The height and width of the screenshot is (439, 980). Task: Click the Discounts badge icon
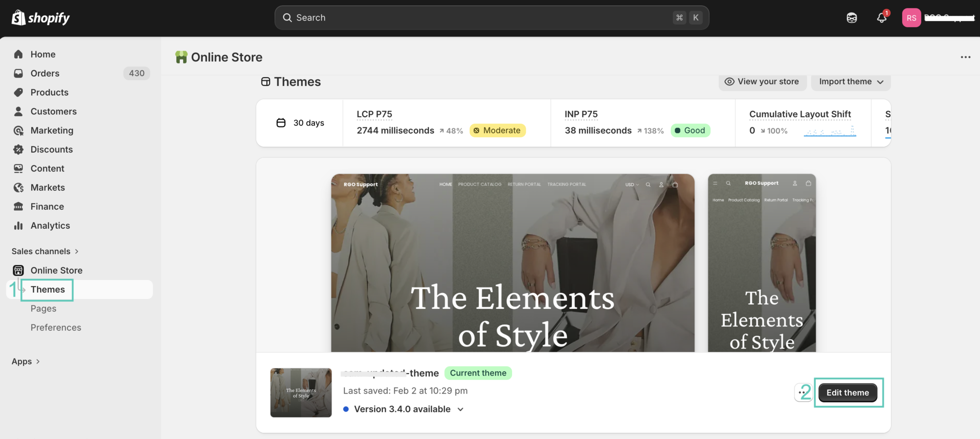click(x=19, y=149)
